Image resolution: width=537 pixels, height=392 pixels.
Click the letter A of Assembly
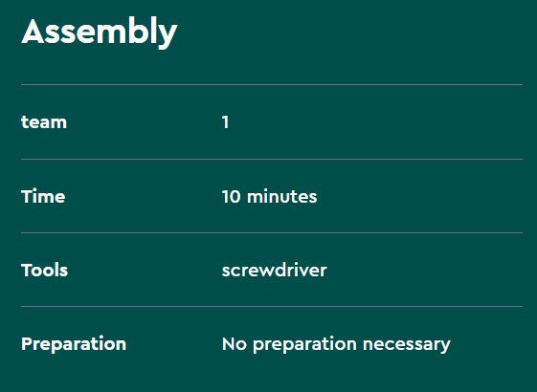click(34, 32)
